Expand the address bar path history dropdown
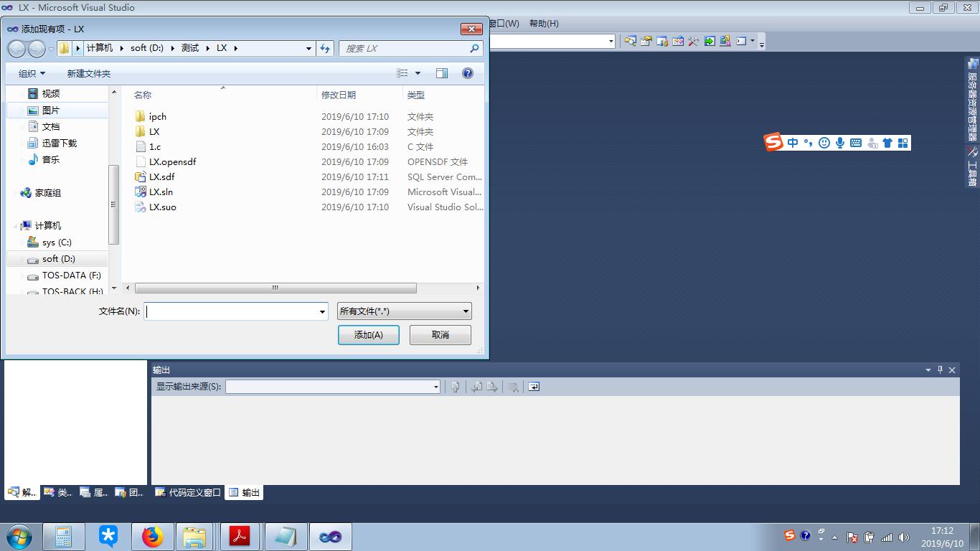This screenshot has height=551, width=980. (309, 48)
